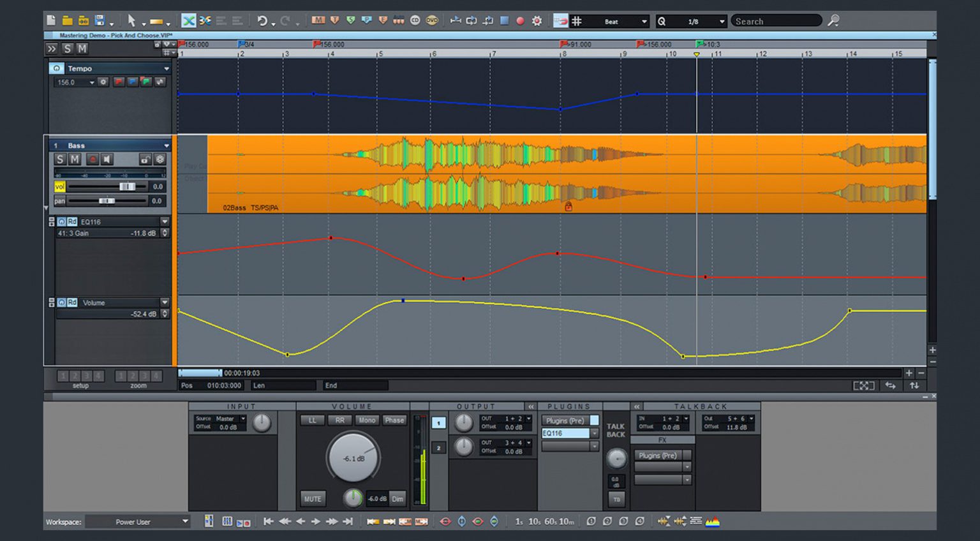Solo all tracks with global S button
The width and height of the screenshot is (980, 541).
68,48
